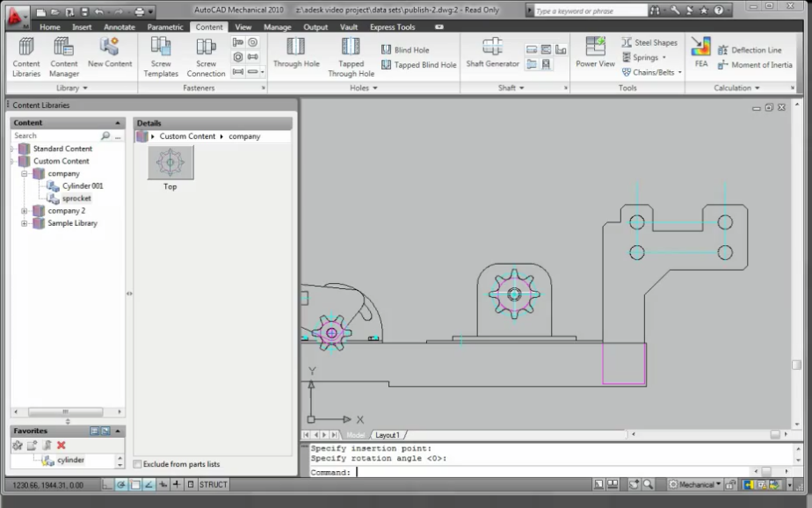The height and width of the screenshot is (508, 812).
Task: Click the drawing area vertical scrollbar thumb
Action: [797, 365]
